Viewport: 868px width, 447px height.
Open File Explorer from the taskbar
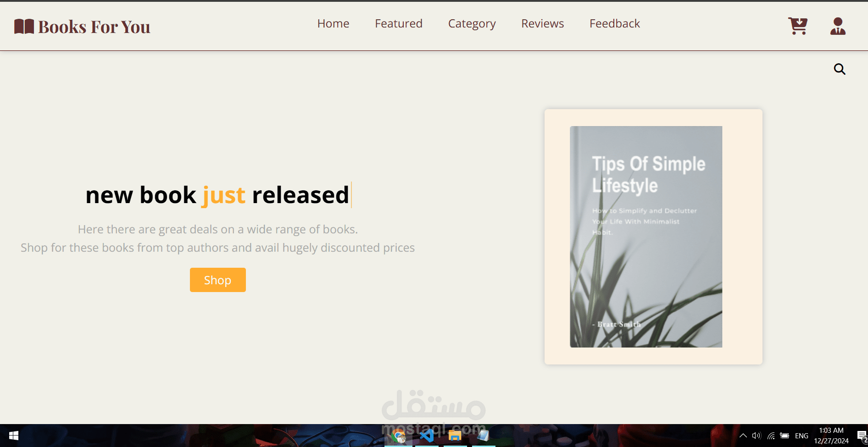[x=455, y=436]
